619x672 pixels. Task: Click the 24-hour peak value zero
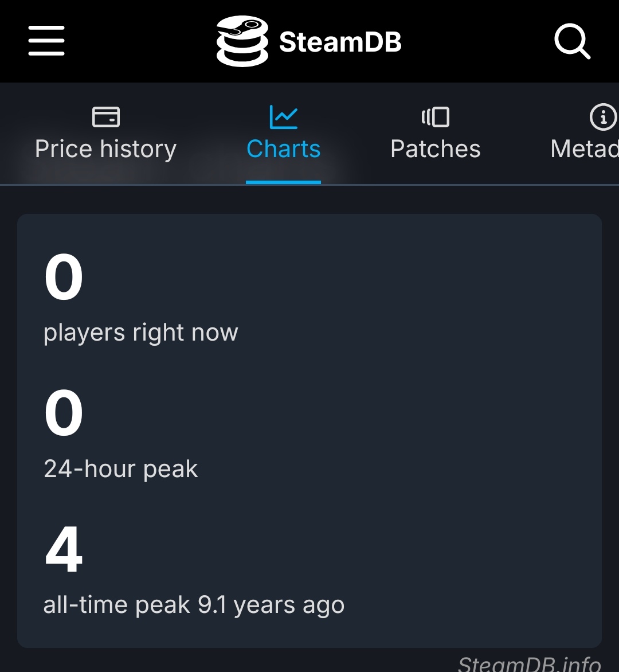tap(64, 414)
